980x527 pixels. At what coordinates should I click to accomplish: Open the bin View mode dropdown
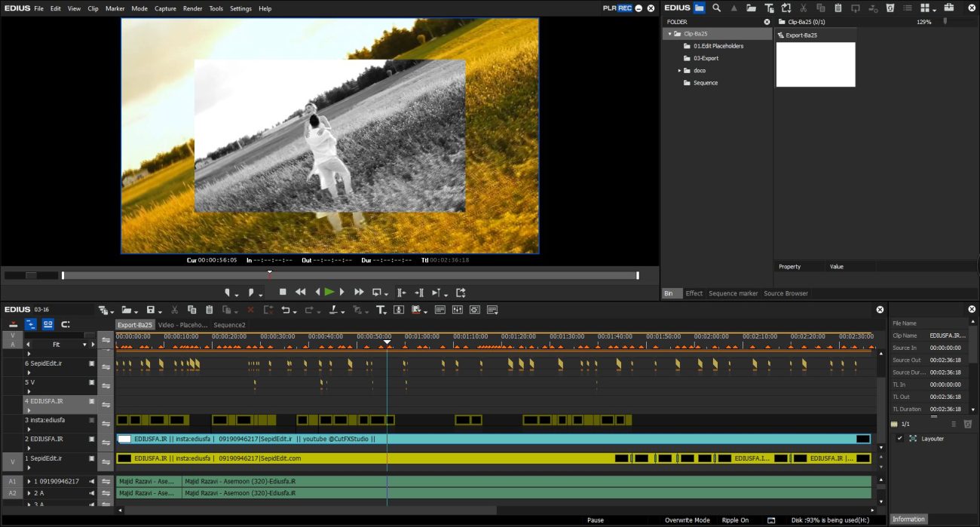[929, 8]
